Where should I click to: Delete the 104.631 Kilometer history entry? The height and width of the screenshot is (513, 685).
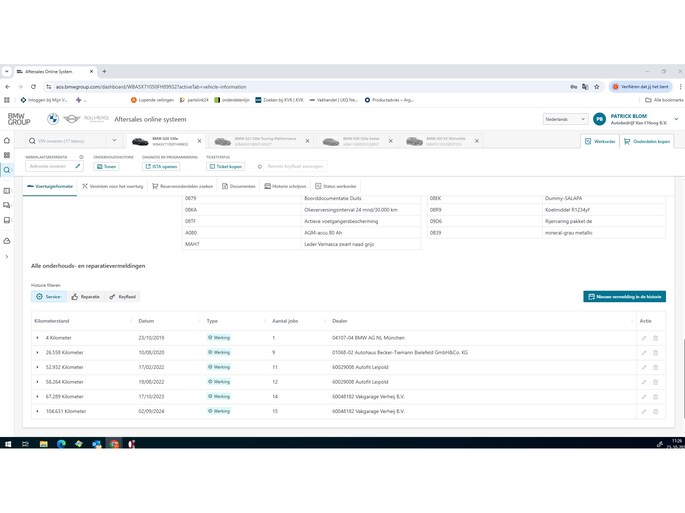[x=656, y=411]
